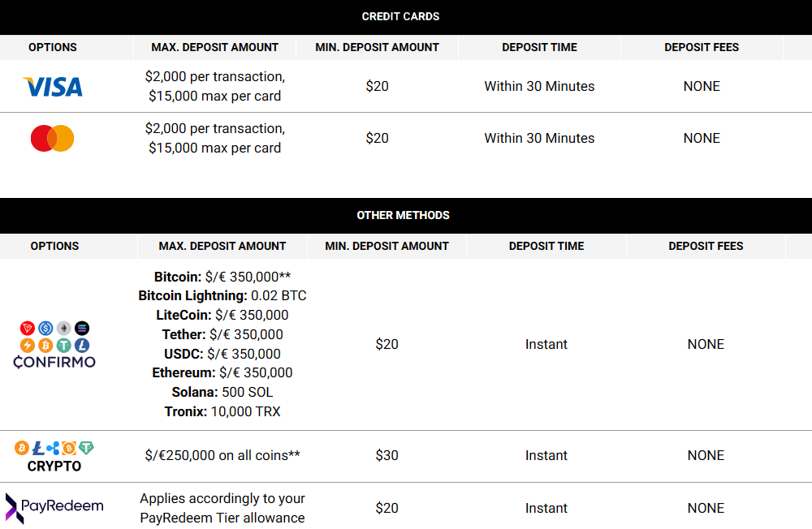The width and height of the screenshot is (812, 529).
Task: Click the $30 minimum deposit for Crypto
Action: coord(387,455)
